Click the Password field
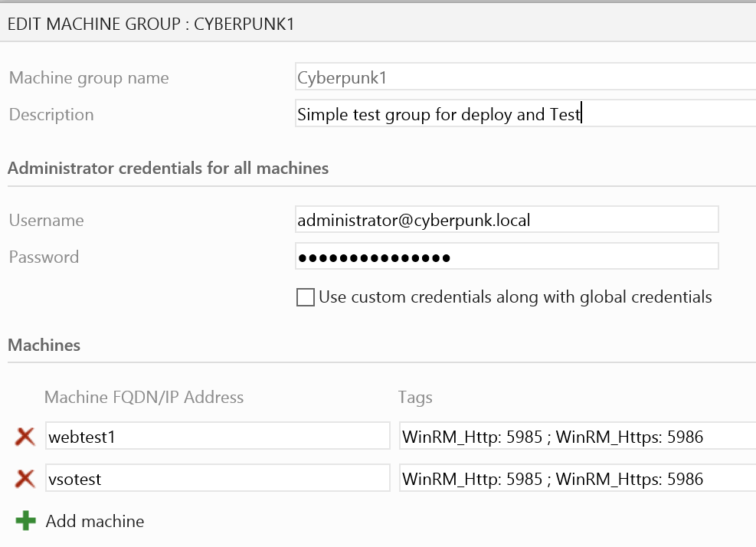756x547 pixels. point(506,257)
